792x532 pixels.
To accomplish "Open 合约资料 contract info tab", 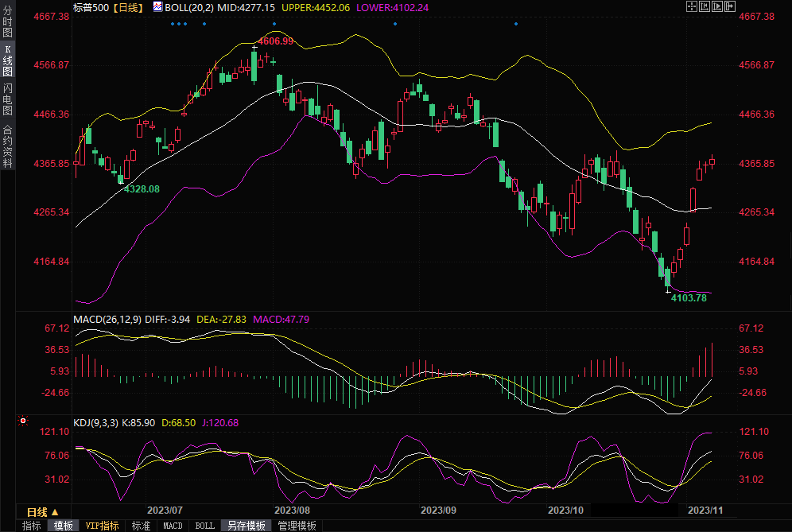I will [x=7, y=146].
